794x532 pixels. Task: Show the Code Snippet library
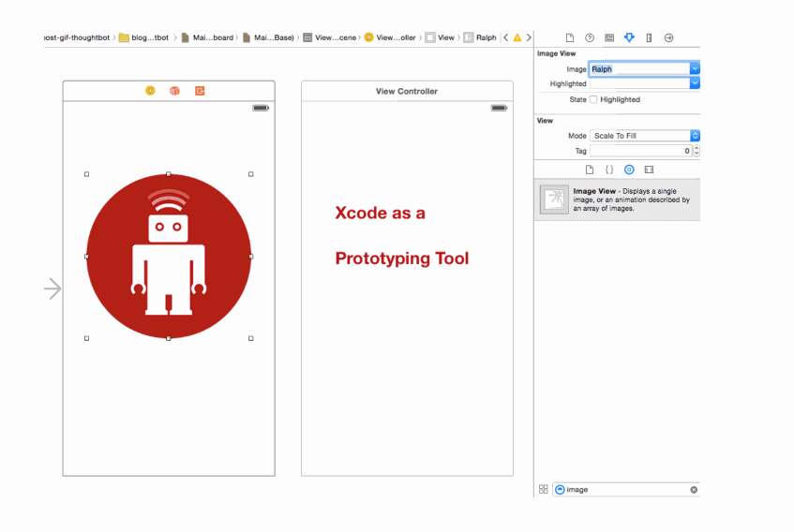609,170
